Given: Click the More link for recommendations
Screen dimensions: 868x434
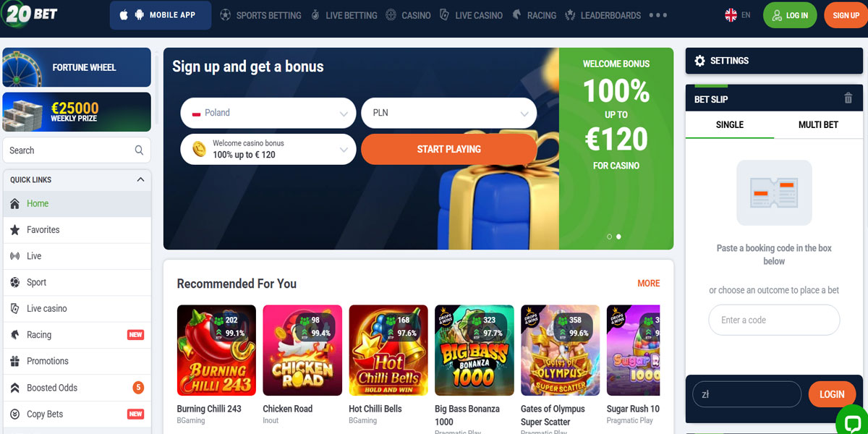Looking at the screenshot, I should [x=649, y=284].
